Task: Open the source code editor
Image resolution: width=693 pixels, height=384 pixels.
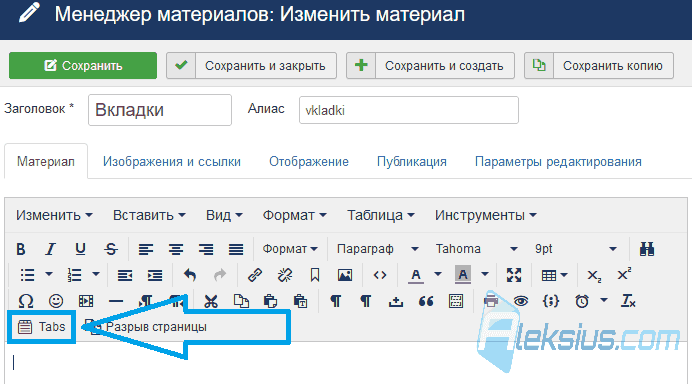Action: (x=380, y=275)
